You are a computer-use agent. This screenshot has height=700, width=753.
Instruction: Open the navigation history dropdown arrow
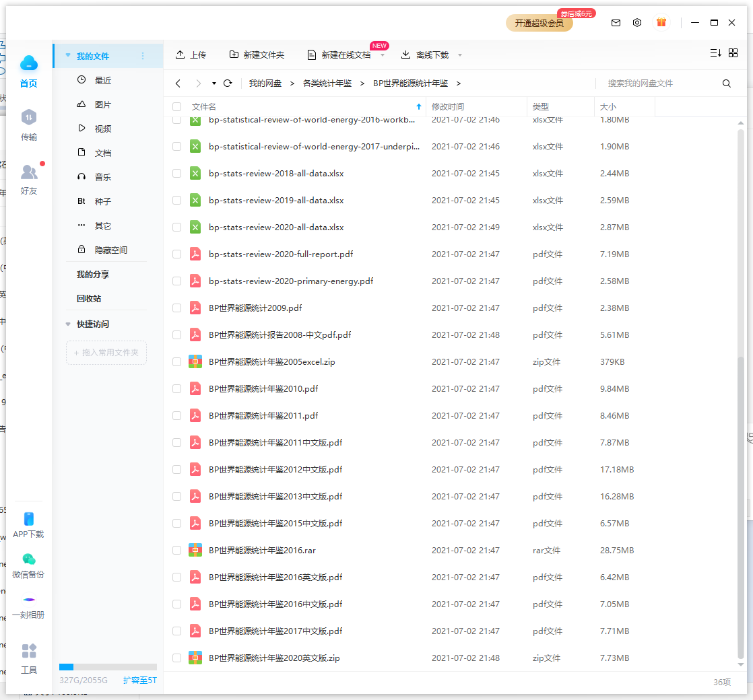pos(214,83)
